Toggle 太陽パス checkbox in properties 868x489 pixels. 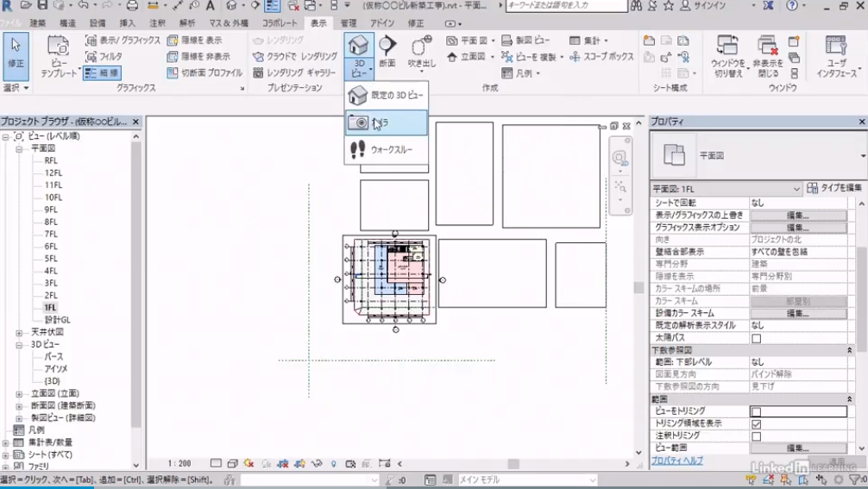[x=756, y=339]
